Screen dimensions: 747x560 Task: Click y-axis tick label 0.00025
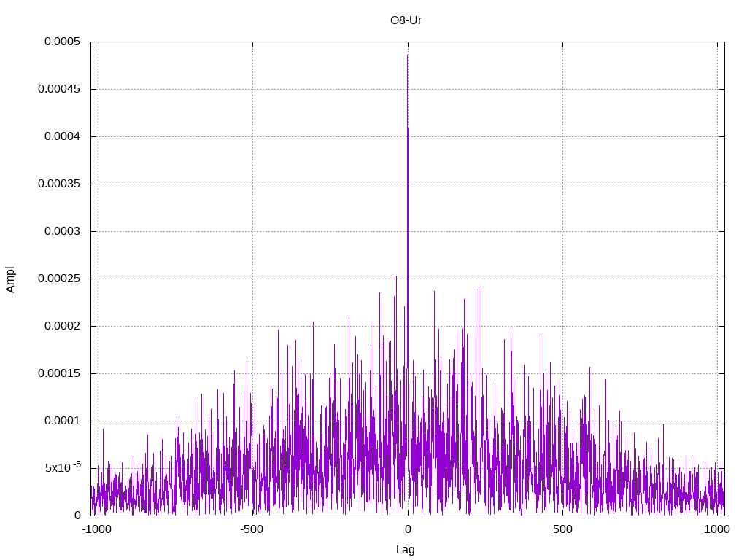point(60,279)
